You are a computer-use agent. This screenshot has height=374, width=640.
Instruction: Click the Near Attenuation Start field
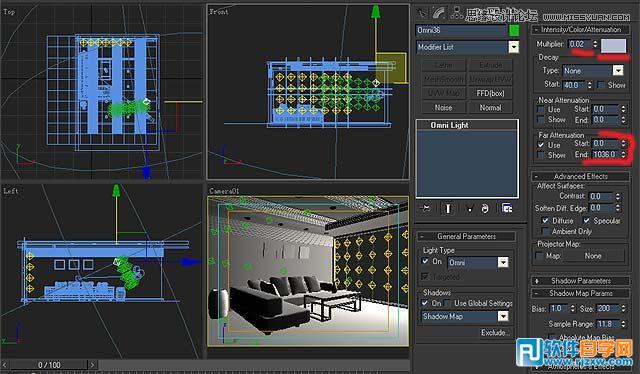click(605, 109)
